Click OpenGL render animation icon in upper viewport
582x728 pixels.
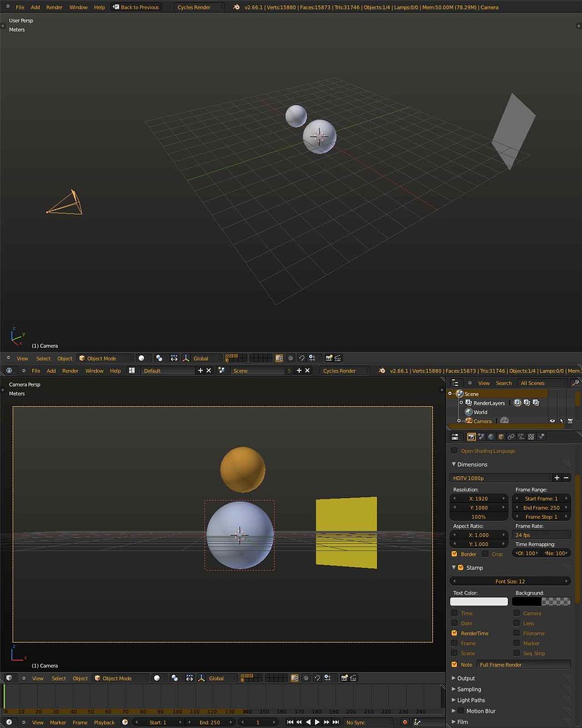click(x=338, y=358)
